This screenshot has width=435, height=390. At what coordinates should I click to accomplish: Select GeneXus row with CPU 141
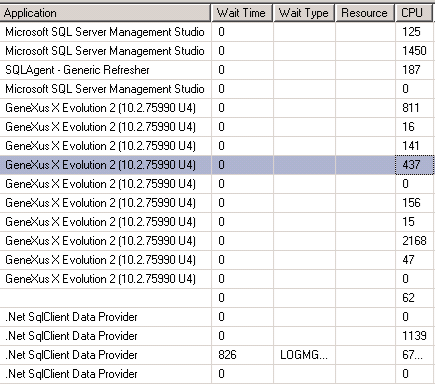pyautogui.click(x=217, y=146)
